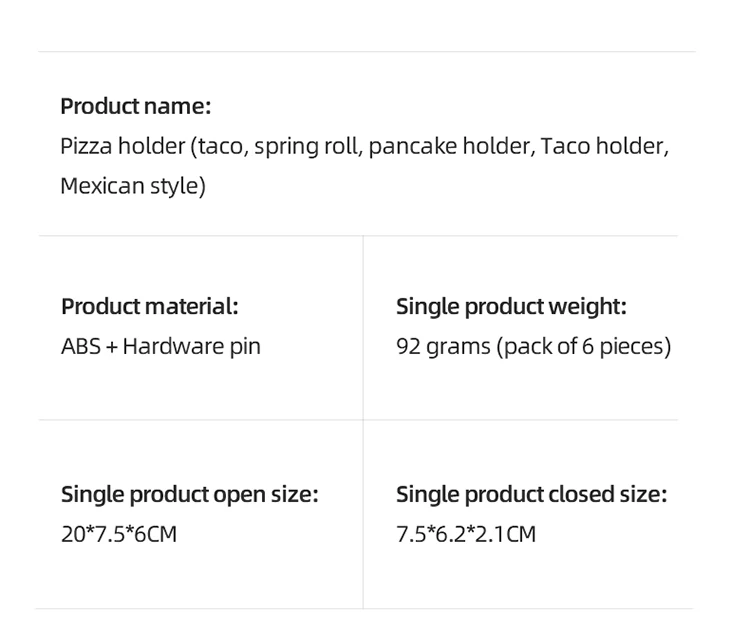Select the "7.5*6.2*2.1CM" closed size value

[466, 534]
